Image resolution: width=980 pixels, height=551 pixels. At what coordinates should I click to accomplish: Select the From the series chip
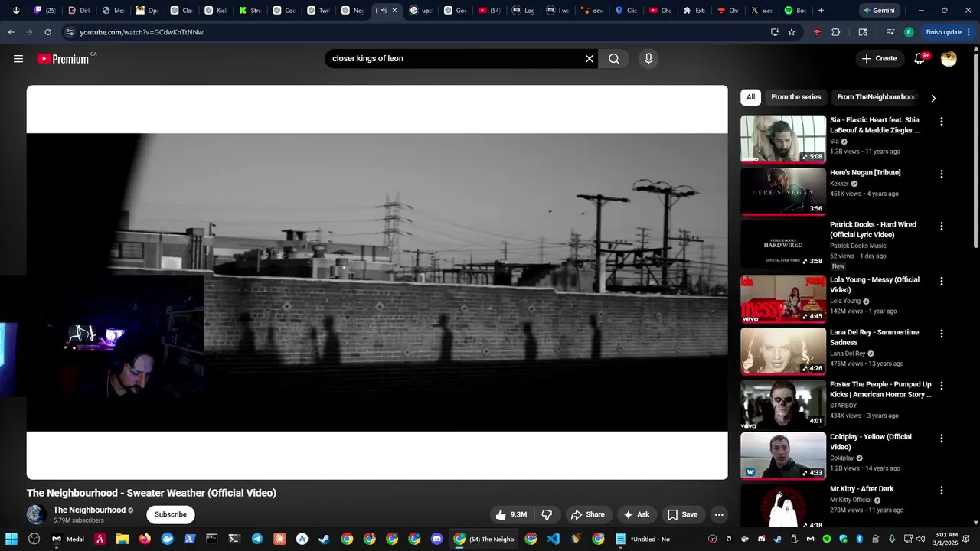(x=796, y=97)
